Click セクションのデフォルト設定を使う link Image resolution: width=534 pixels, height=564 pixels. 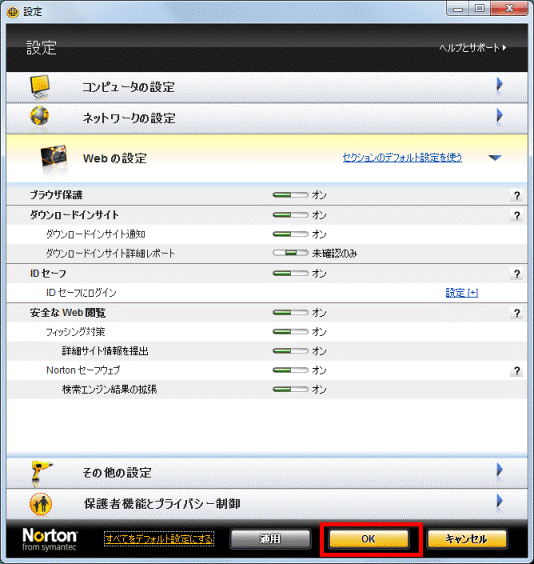(402, 158)
